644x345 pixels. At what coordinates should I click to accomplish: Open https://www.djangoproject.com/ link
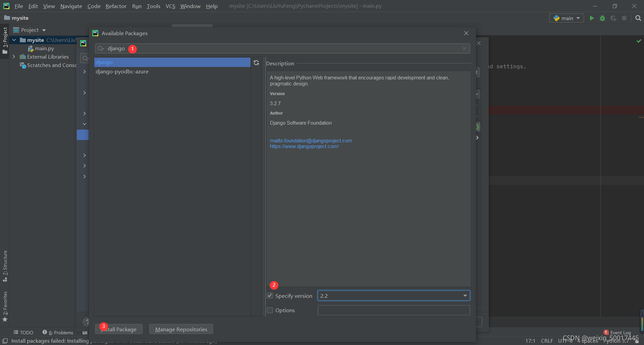304,146
